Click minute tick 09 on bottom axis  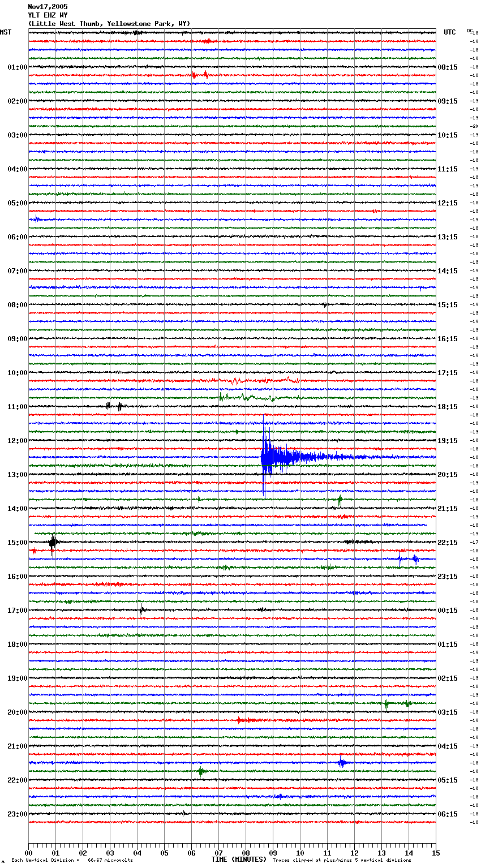click(273, 853)
